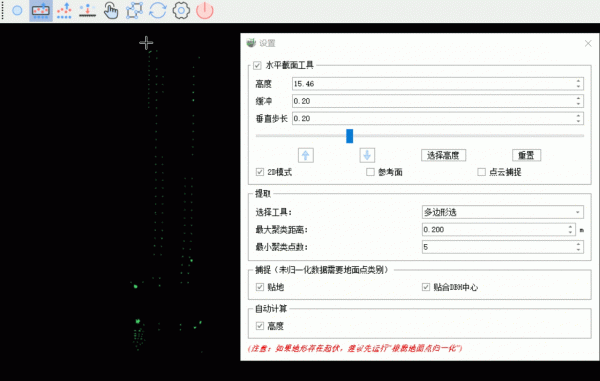Toggle the highlighted horizontal section tool icon

[41, 11]
